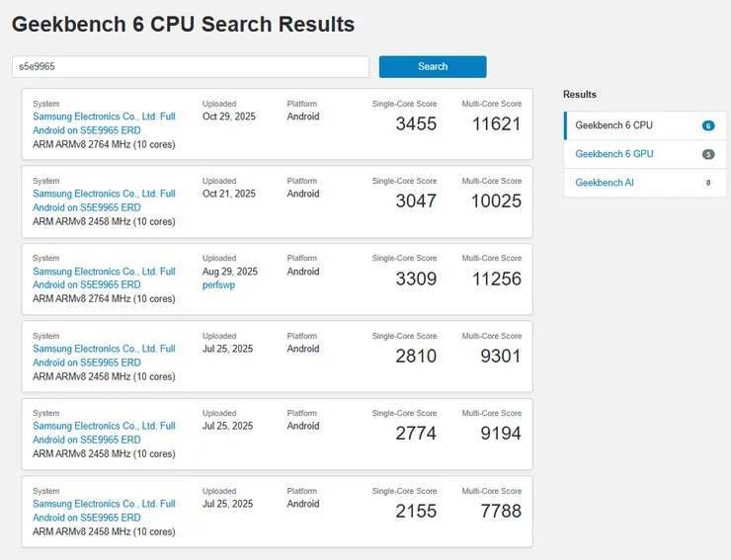Click the count badge beside Geekbench 6 CPU
Image resolution: width=731 pixels, height=560 pixels.
(708, 125)
